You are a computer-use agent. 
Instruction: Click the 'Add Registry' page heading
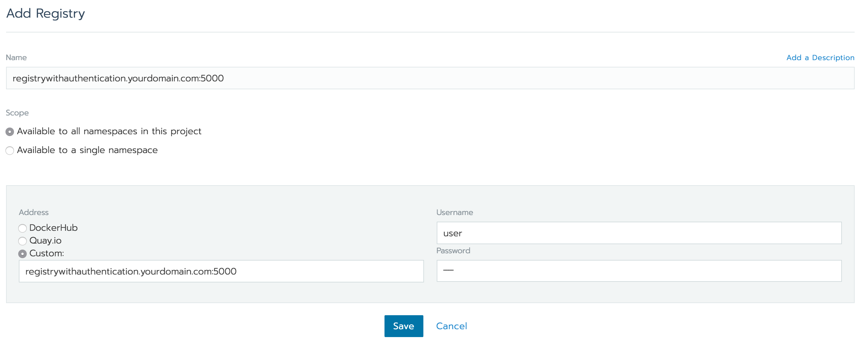coord(46,13)
